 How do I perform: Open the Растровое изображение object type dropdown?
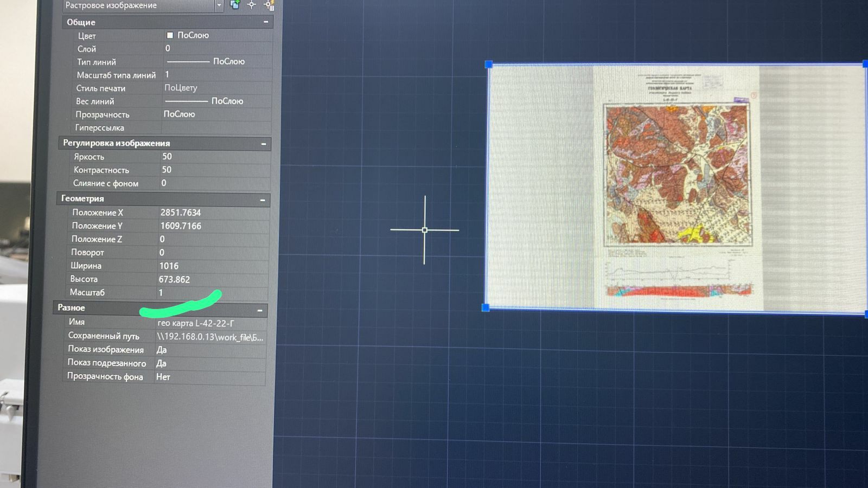(219, 5)
